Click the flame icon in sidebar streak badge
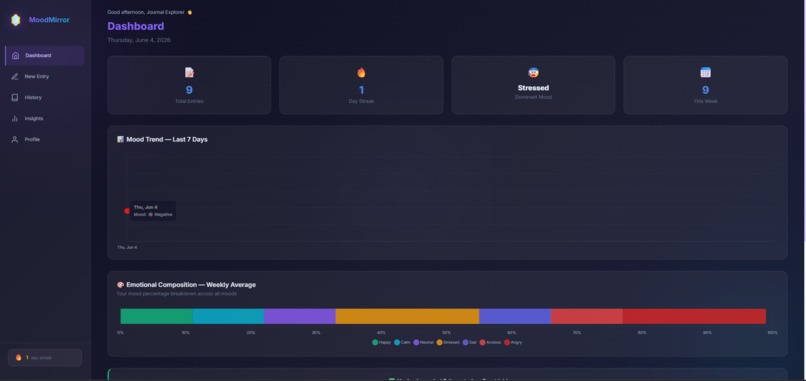Screen dimensions: 806x381 [19, 357]
